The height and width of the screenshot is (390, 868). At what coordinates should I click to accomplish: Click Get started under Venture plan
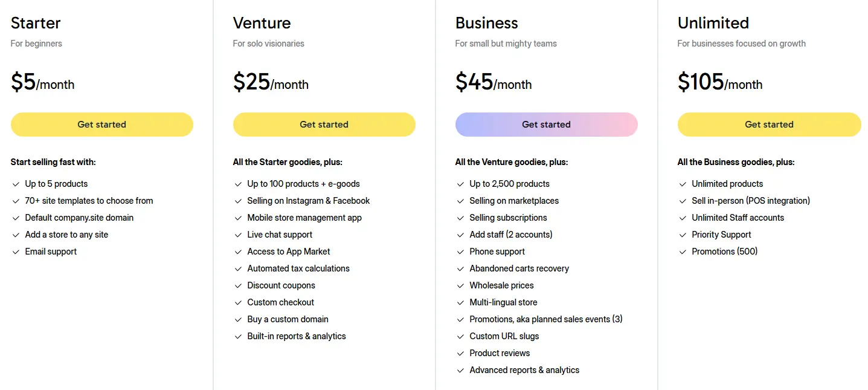point(324,125)
